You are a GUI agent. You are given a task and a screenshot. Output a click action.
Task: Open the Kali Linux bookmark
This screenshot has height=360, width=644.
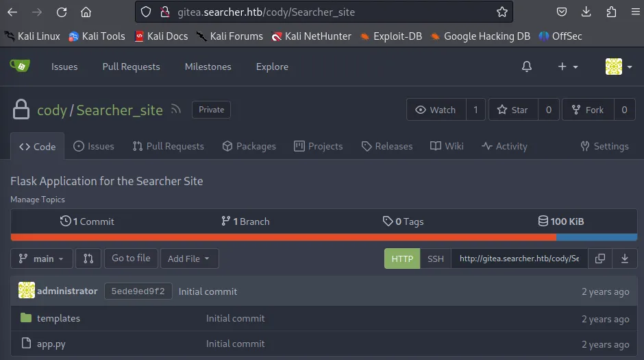click(x=32, y=36)
